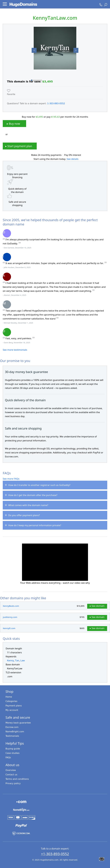The width and height of the screenshot is (110, 868).
Task: Expand FAQ about transferring to another registrar
Action: pos(55,485)
